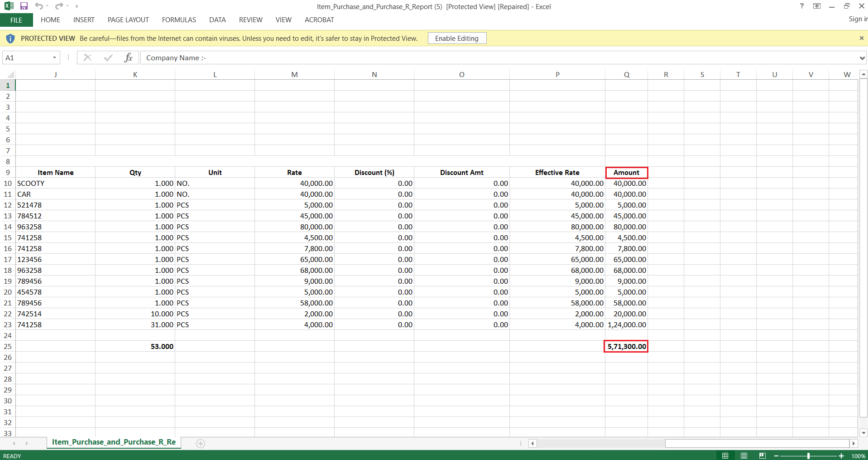Click the horizontal scrollbar thumb
The width and height of the screenshot is (868, 460).
(757, 443)
